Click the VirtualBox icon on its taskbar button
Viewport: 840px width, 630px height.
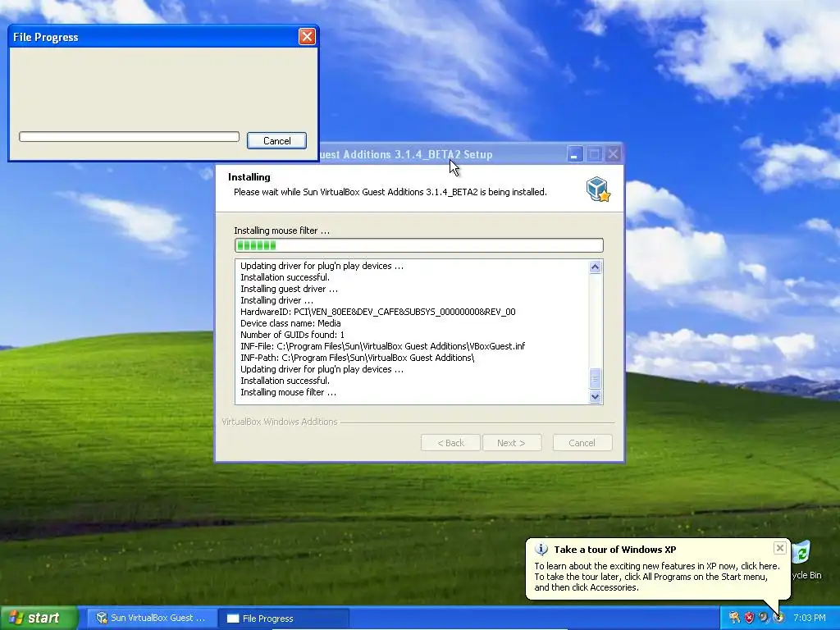(102, 618)
